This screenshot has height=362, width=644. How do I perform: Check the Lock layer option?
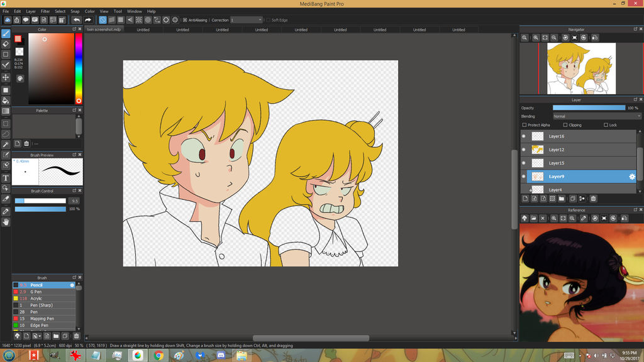pyautogui.click(x=606, y=125)
